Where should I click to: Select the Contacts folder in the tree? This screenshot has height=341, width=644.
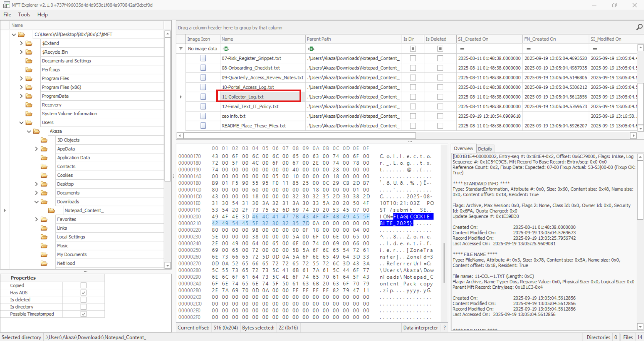tap(66, 166)
